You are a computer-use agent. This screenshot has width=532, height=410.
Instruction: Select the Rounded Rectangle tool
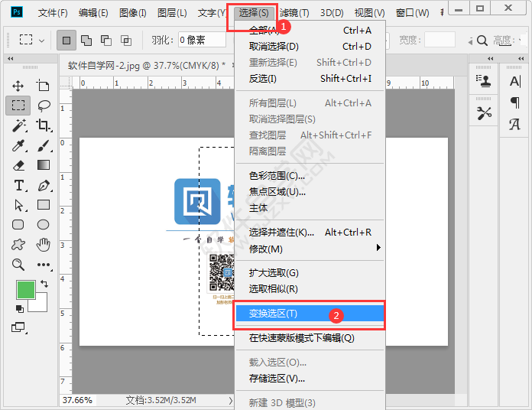click(x=18, y=225)
